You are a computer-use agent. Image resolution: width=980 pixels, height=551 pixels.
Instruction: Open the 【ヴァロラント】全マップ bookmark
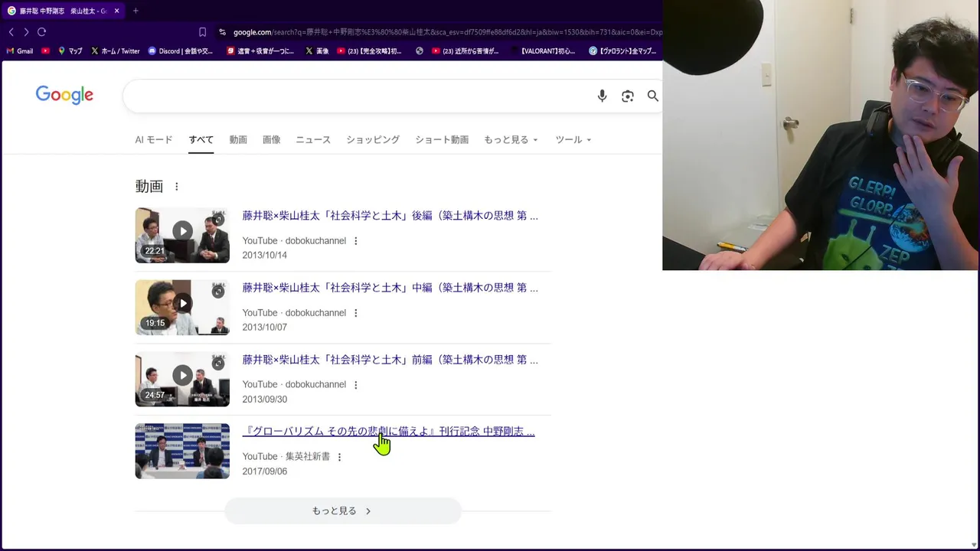click(x=623, y=51)
